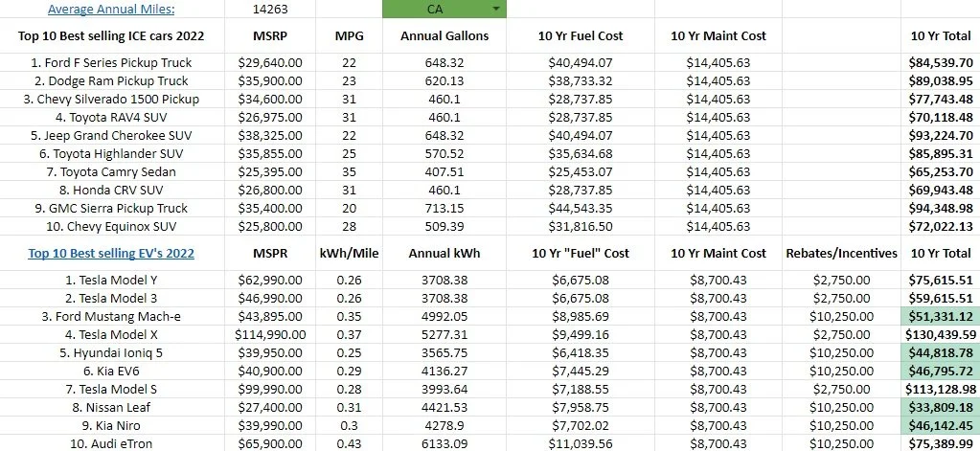
Task: Select the Honda CRV SUV cell
Action: 111,190
